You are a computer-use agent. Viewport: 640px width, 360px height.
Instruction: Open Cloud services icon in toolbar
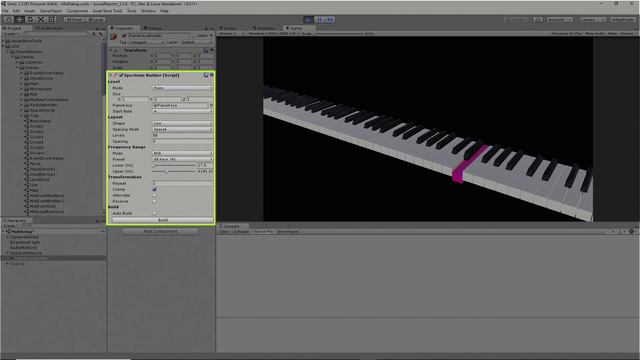(538, 20)
